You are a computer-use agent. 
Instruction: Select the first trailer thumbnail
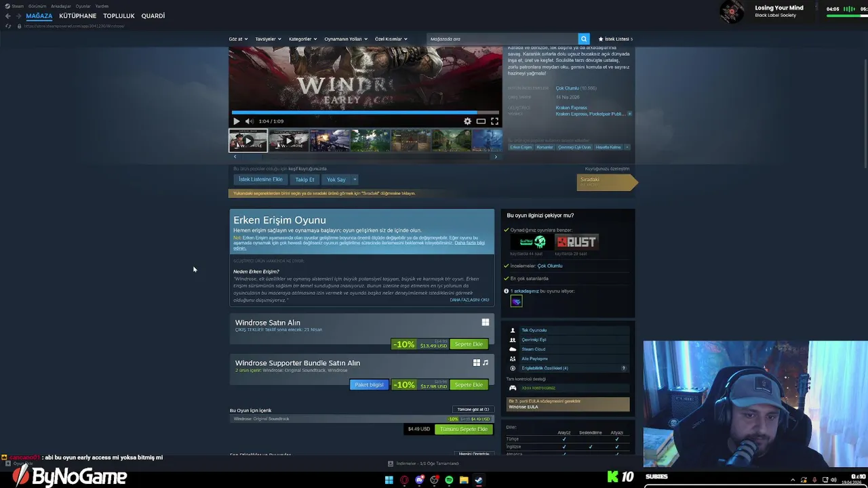(x=248, y=140)
